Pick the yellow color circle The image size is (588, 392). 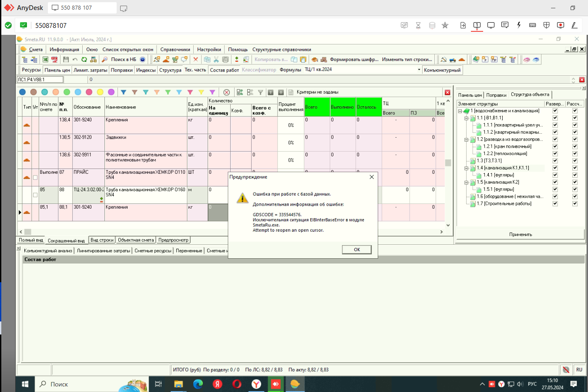[x=100, y=92]
